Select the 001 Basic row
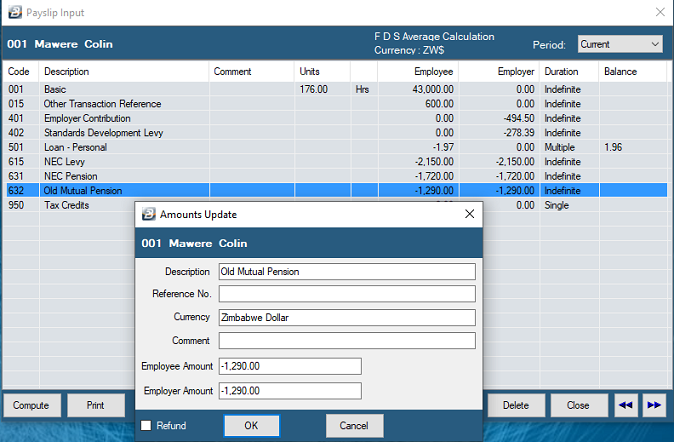This screenshot has height=442, width=674. [x=337, y=89]
